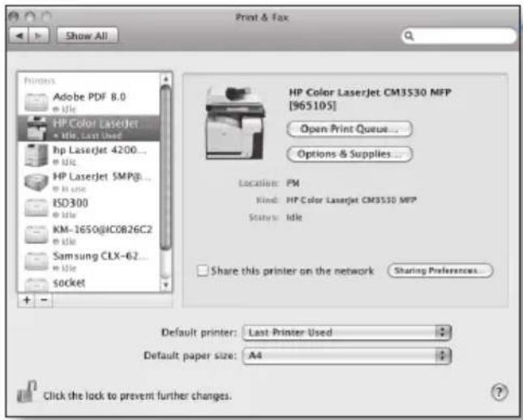Select HP Color LaserJet in printer list
523x420 pixels.
[x=88, y=128]
